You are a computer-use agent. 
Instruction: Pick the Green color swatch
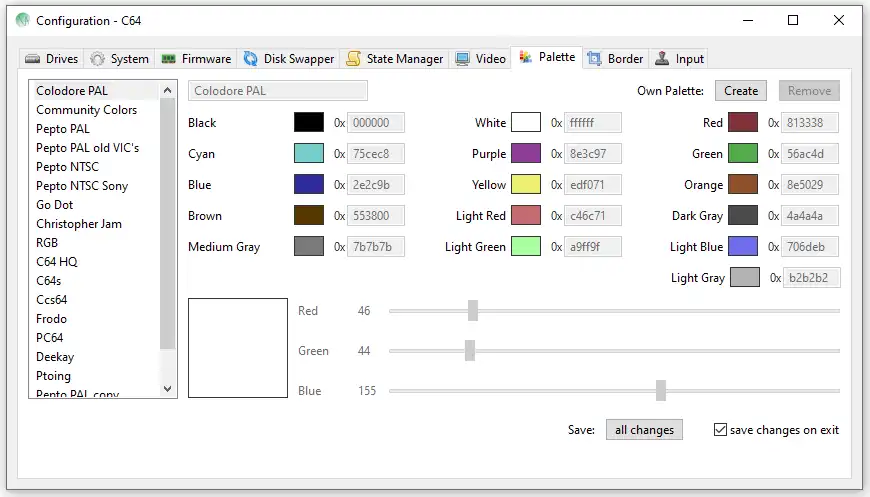(x=743, y=154)
